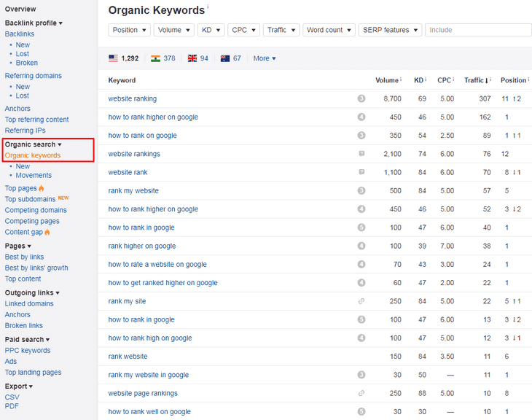Click the SERP feature icon in website rankings row
This screenshot has height=420, width=532.
coord(361,153)
